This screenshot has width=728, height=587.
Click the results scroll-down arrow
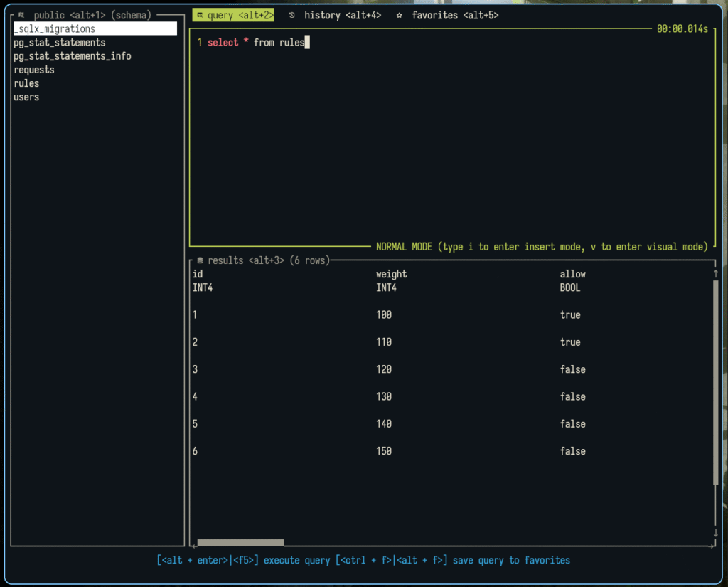click(715, 533)
